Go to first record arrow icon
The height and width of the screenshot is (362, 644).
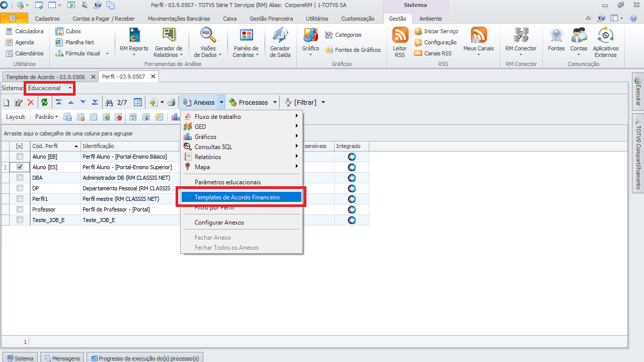click(59, 102)
